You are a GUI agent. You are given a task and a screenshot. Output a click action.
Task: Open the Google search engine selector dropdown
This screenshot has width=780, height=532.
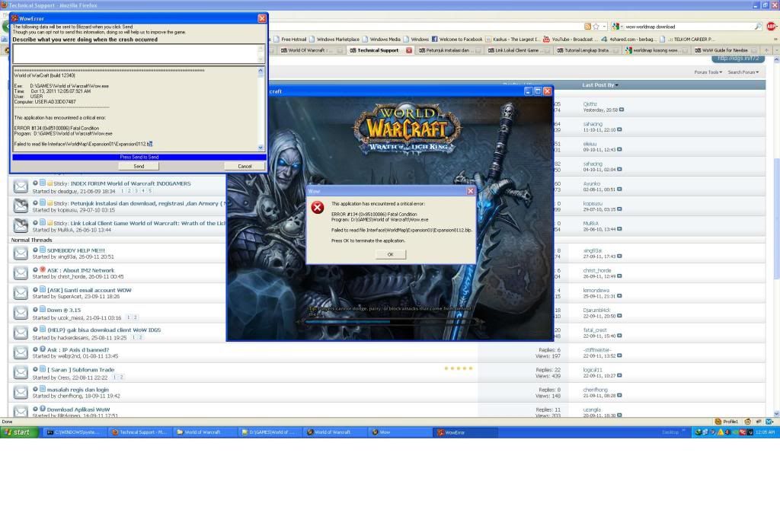tap(617, 27)
